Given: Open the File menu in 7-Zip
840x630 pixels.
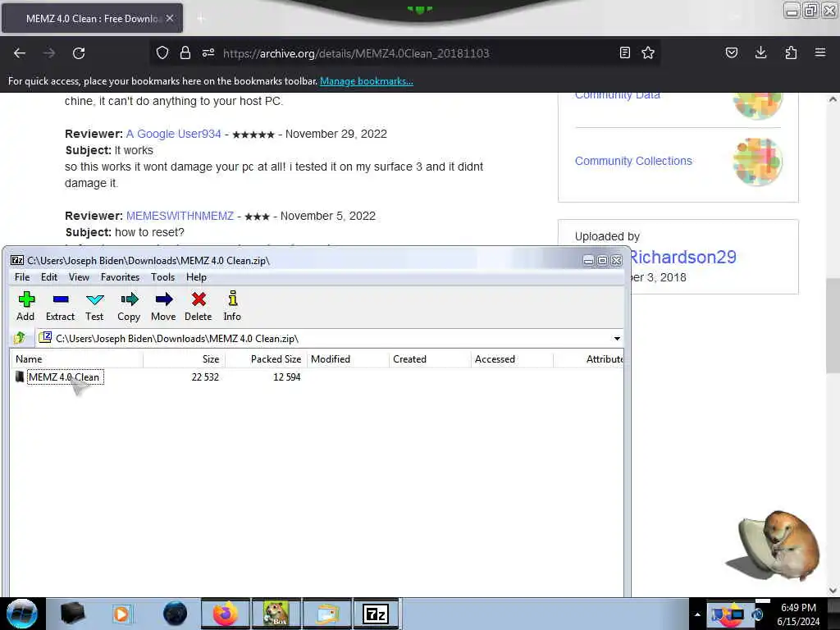Looking at the screenshot, I should click(x=22, y=277).
